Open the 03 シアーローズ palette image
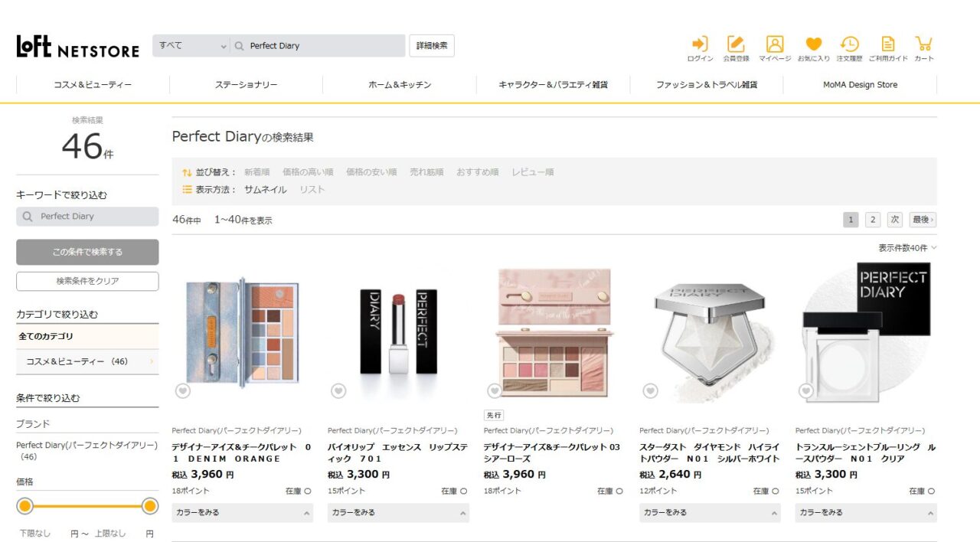This screenshot has height=542, width=980. tap(554, 334)
